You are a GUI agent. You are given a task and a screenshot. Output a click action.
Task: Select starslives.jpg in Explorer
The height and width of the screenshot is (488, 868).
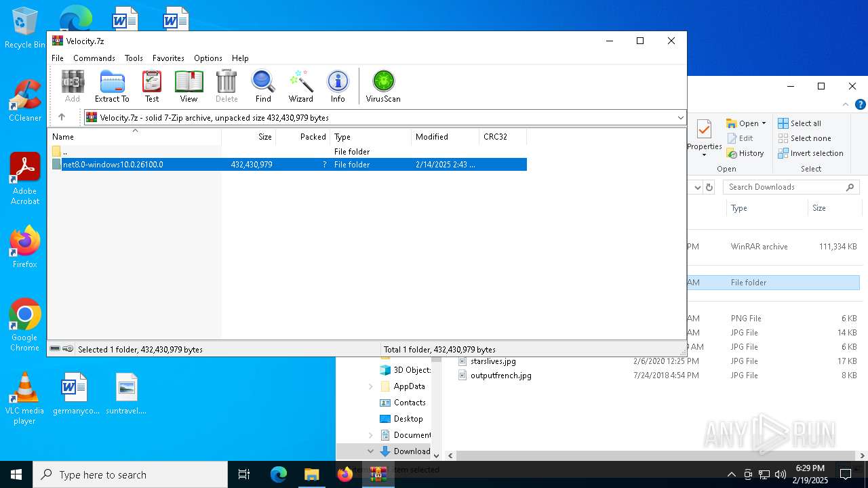coord(493,361)
